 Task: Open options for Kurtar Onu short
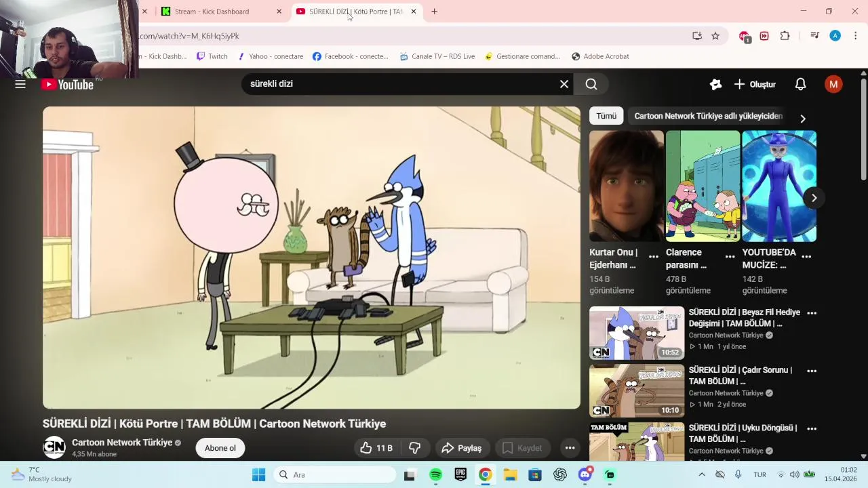[654, 257]
